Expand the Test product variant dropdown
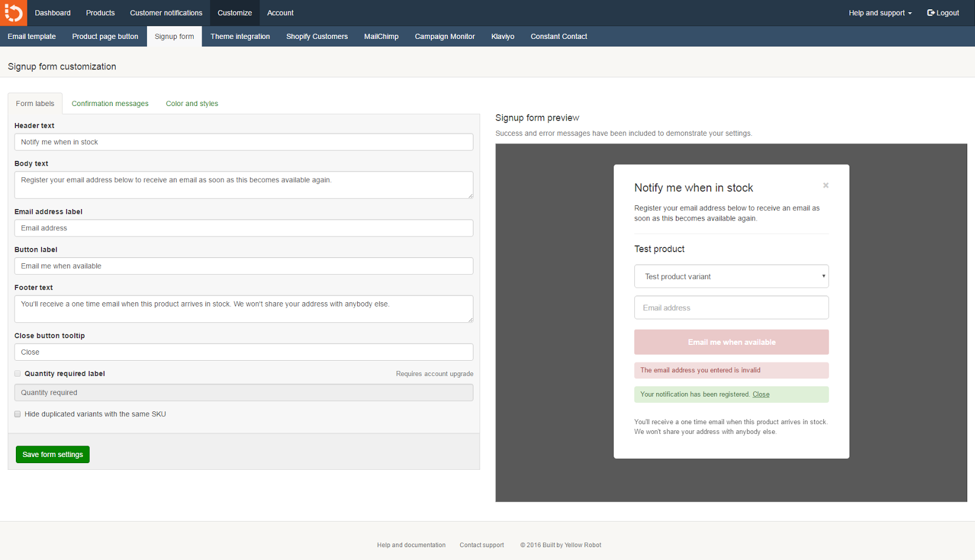 pyautogui.click(x=731, y=277)
